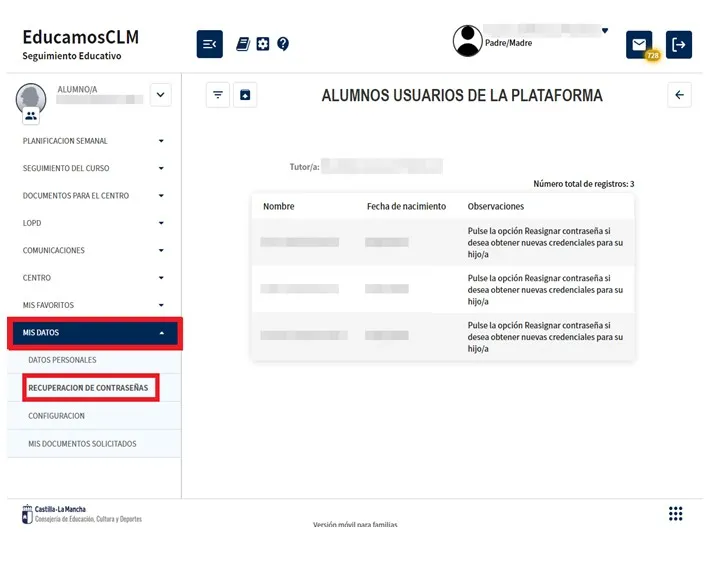Click the Nombre column header
The width and height of the screenshot is (718, 564).
click(279, 206)
